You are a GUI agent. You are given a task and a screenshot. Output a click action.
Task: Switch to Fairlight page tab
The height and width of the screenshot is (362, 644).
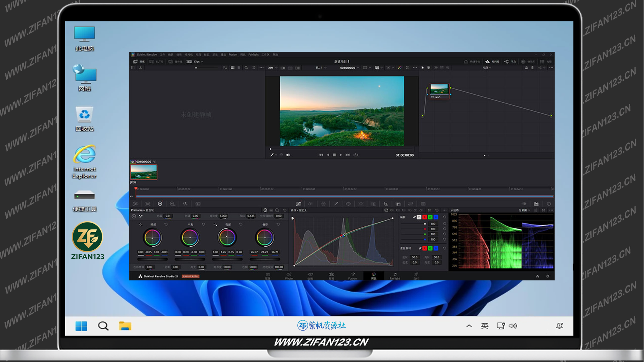click(395, 276)
